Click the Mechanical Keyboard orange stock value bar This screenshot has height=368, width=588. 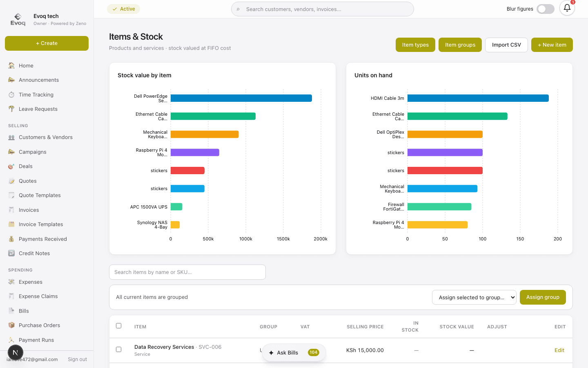point(205,134)
